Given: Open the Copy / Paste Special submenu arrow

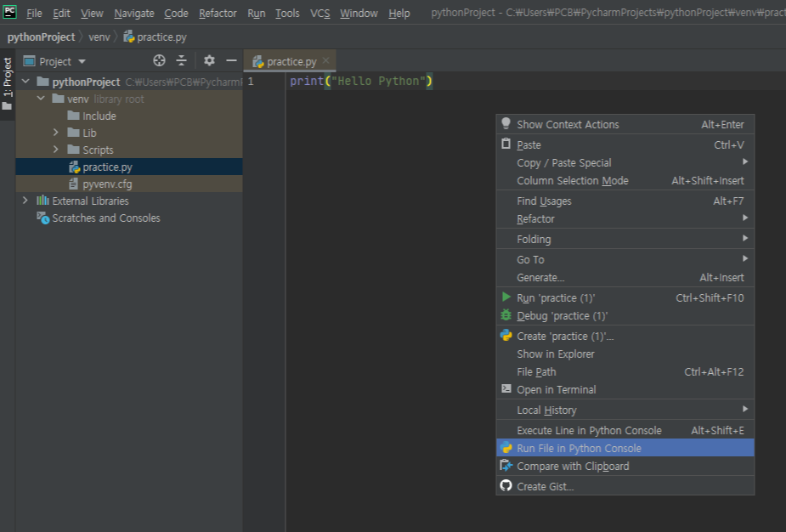Looking at the screenshot, I should pyautogui.click(x=745, y=161).
